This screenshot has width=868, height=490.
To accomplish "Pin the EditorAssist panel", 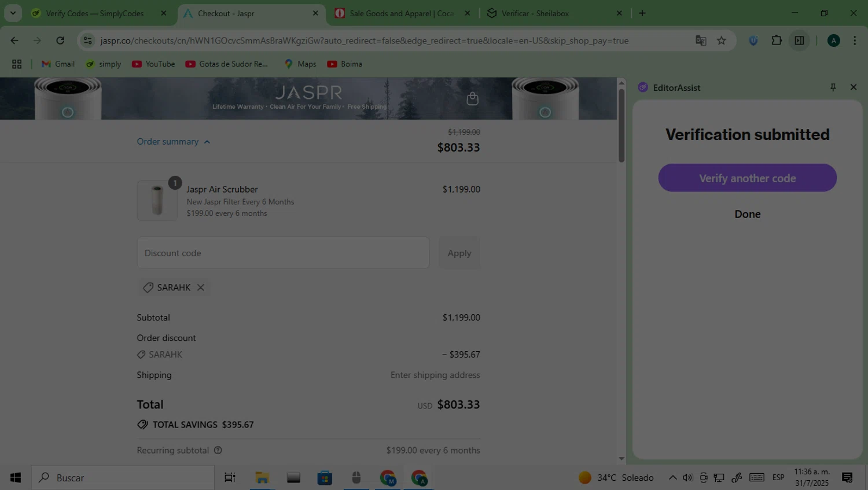I will click(833, 87).
